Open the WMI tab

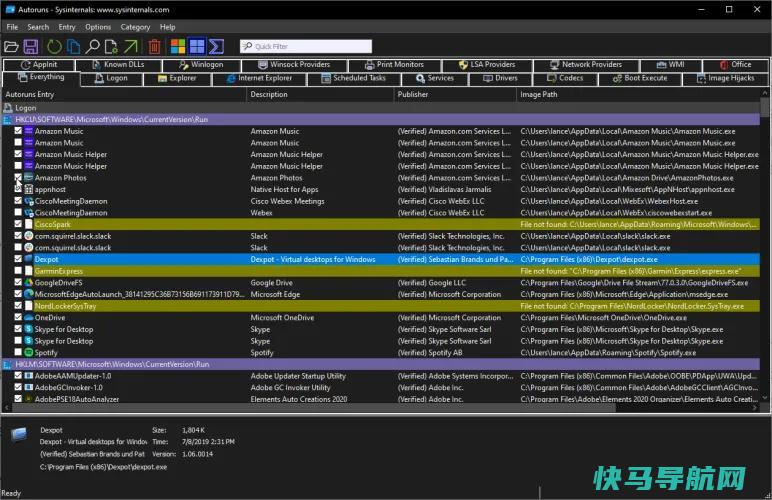(671, 65)
